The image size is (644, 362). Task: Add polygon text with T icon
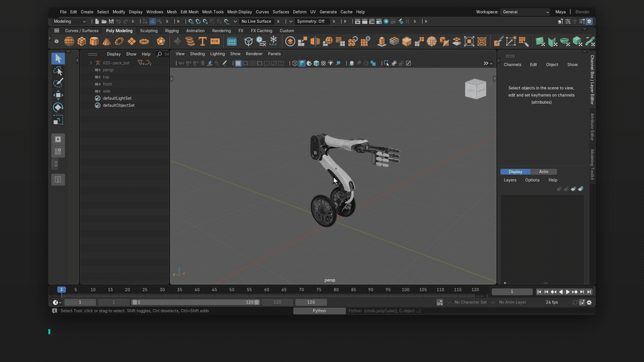(x=203, y=42)
